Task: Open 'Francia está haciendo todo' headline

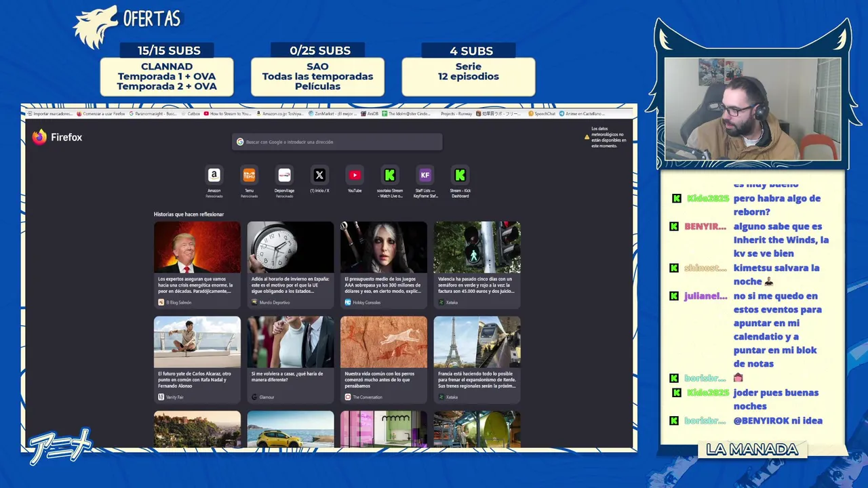Action: pos(477,380)
